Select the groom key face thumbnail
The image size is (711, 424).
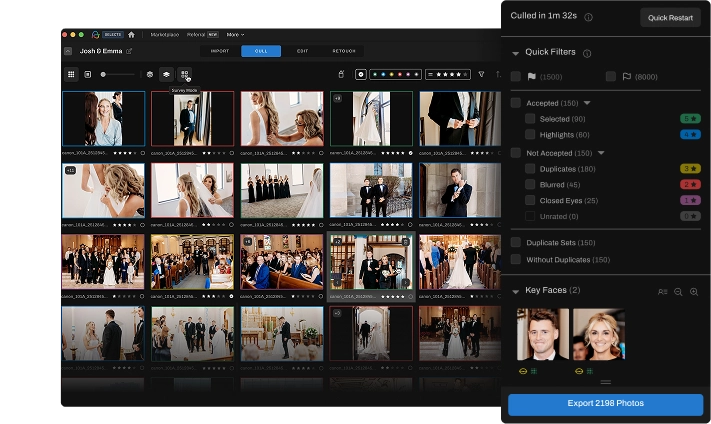[x=542, y=334]
